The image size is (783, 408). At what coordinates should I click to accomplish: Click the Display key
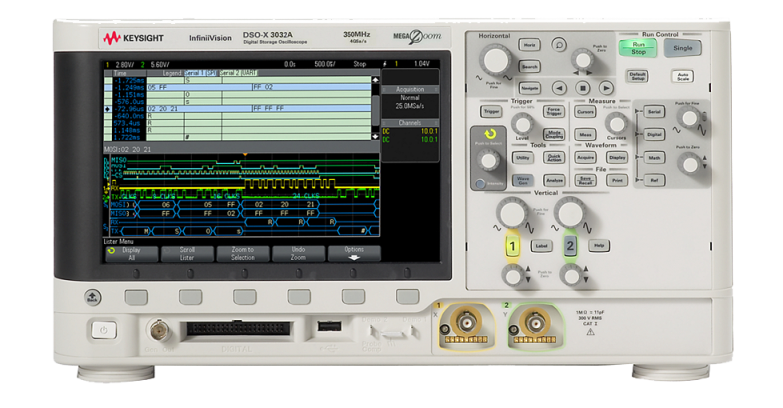[x=617, y=158]
